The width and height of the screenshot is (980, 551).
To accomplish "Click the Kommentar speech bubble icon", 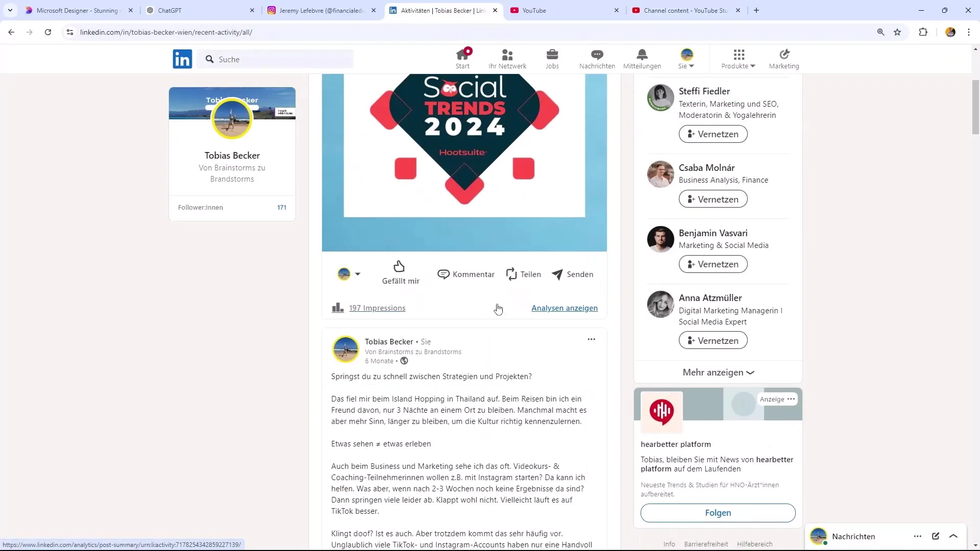I will pyautogui.click(x=444, y=274).
